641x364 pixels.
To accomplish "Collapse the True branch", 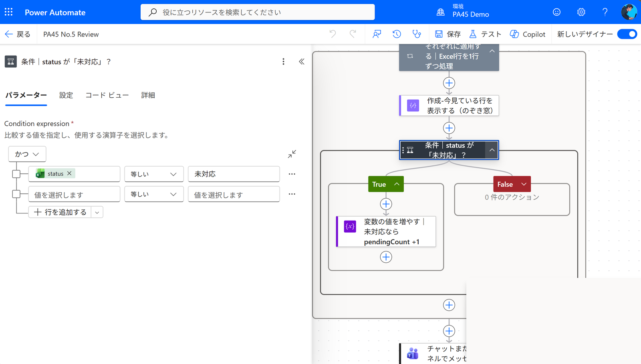I will [x=397, y=184].
